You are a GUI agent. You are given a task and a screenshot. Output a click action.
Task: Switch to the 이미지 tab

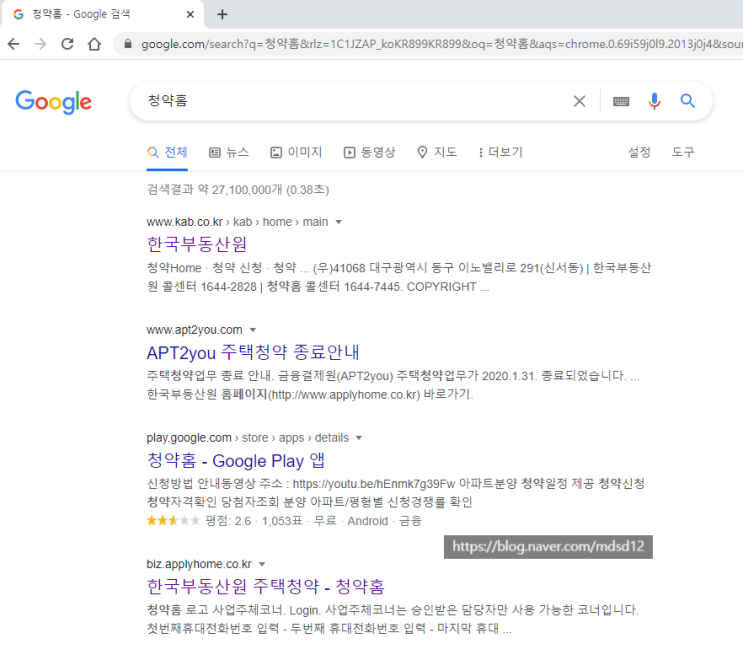click(x=296, y=152)
